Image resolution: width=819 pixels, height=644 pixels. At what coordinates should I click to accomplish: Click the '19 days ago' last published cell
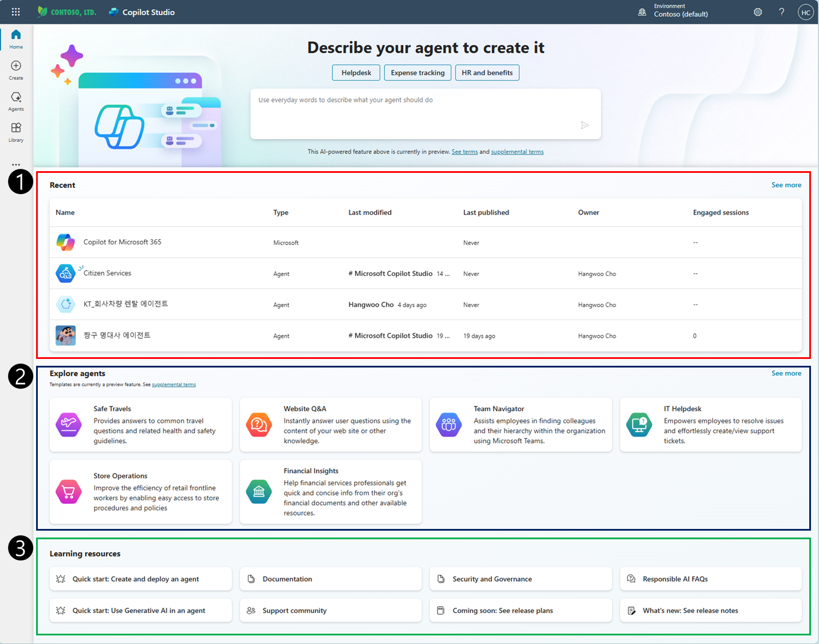pyautogui.click(x=479, y=336)
